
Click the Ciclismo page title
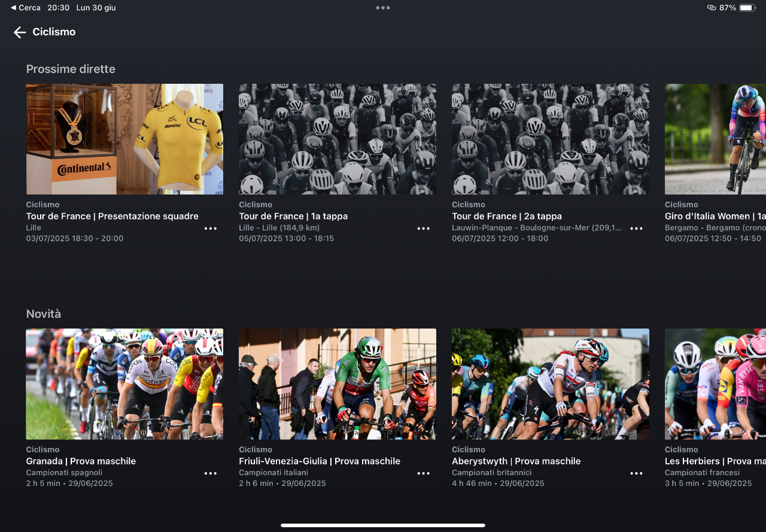54,32
